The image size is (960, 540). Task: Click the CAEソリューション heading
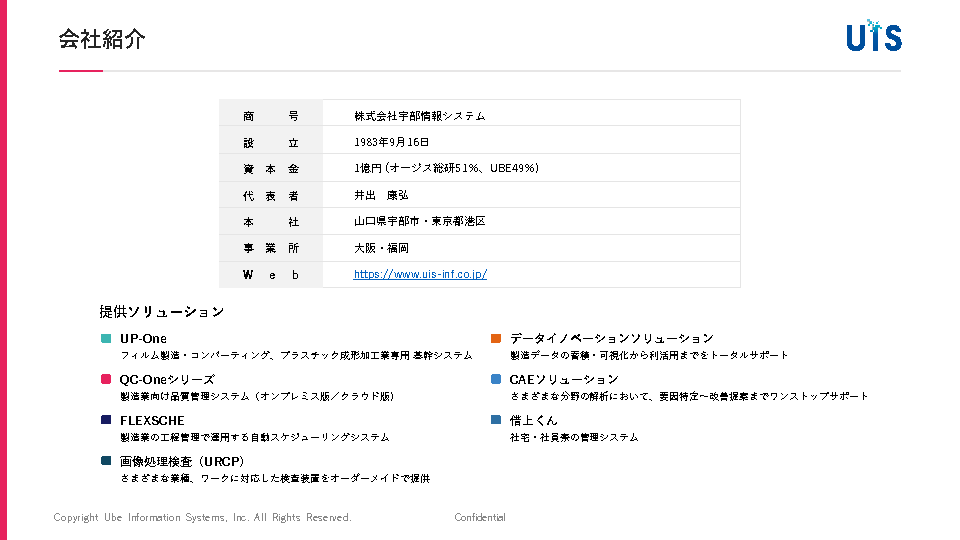[x=564, y=379]
